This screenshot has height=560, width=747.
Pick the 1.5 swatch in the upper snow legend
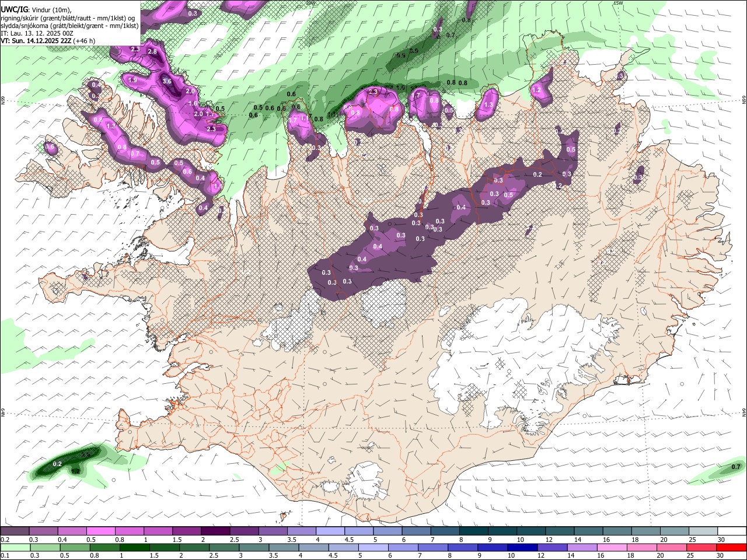click(x=186, y=531)
